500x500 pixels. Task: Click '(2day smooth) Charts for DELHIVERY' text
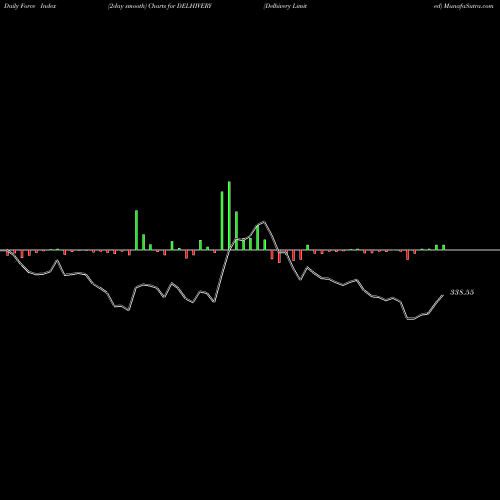coord(160,6)
